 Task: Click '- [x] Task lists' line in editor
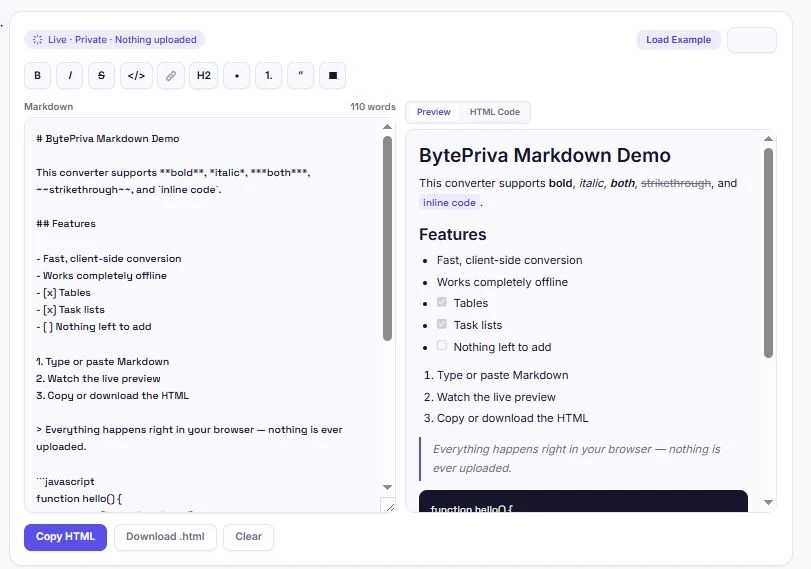[x=70, y=310]
